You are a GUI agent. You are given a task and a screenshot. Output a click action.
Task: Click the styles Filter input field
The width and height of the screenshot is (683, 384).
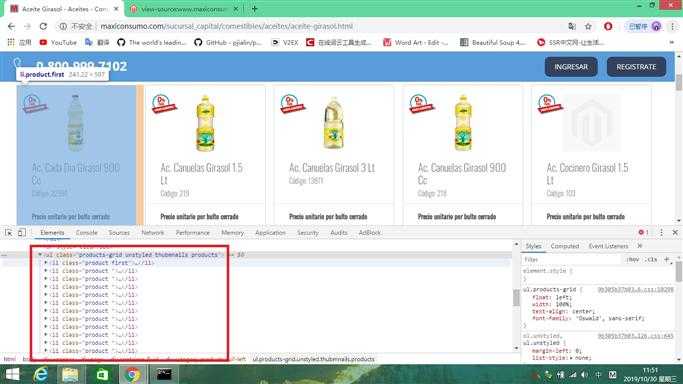571,259
